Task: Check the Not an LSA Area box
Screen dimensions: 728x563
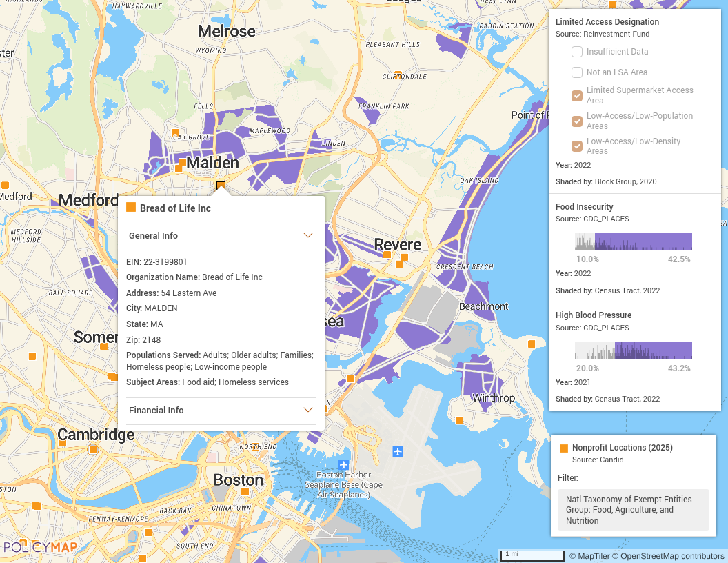Action: click(577, 72)
